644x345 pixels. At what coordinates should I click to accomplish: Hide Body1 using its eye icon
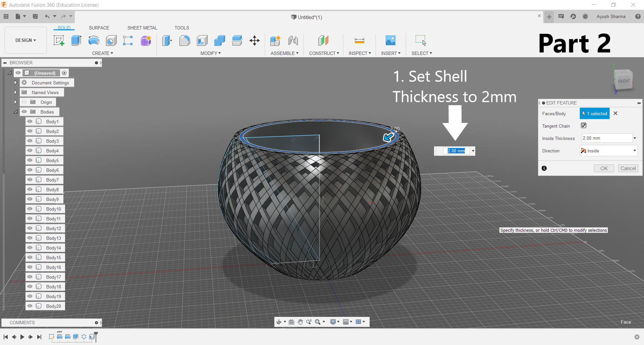pyautogui.click(x=30, y=122)
